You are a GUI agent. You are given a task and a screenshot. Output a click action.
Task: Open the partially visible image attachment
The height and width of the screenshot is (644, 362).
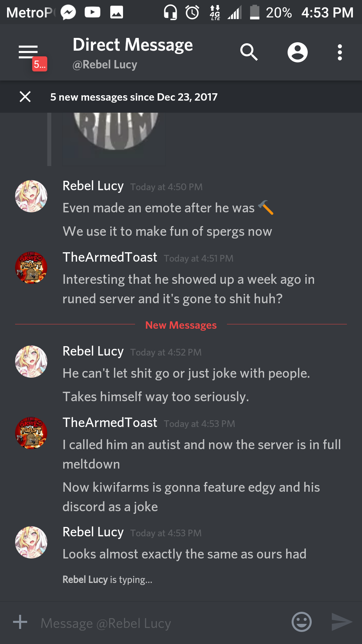[114, 139]
